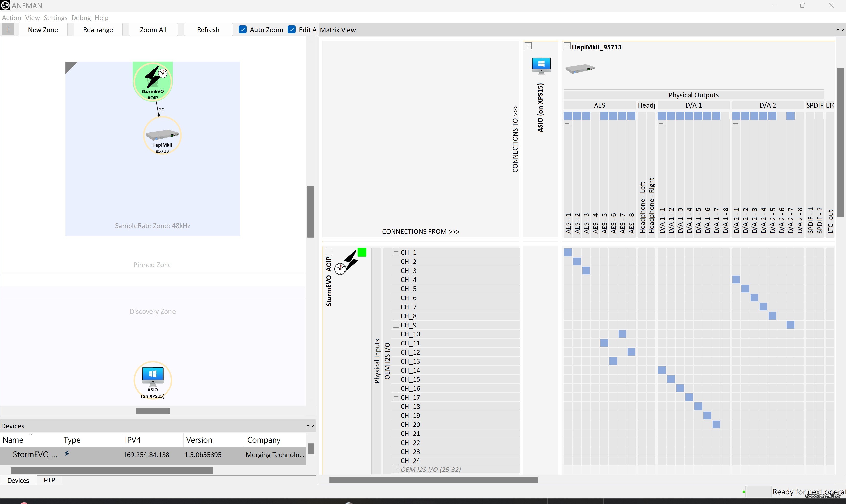The height and width of the screenshot is (504, 846).
Task: Switch to the PTP tab
Action: point(49,480)
